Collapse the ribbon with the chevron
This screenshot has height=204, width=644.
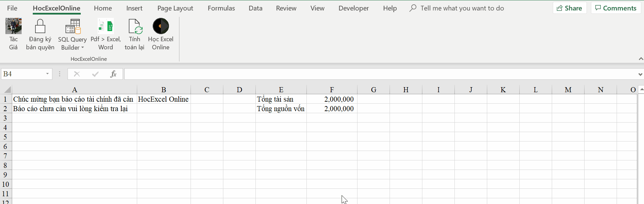point(641,59)
